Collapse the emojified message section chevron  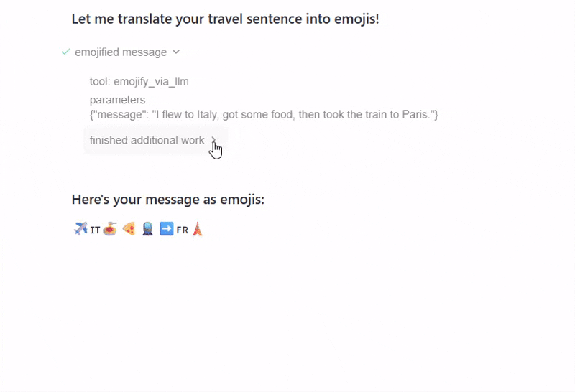coord(177,52)
